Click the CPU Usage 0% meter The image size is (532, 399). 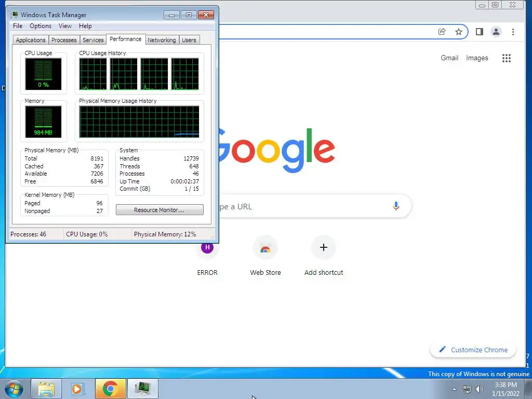43,74
